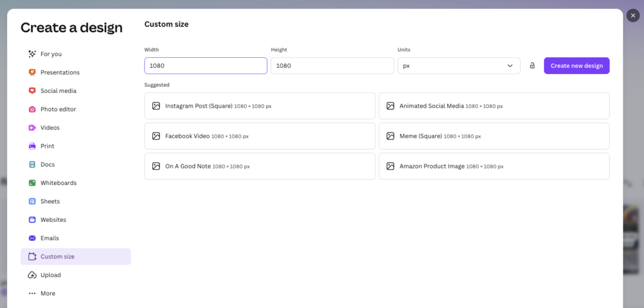Open the Websites category

[x=53, y=220]
